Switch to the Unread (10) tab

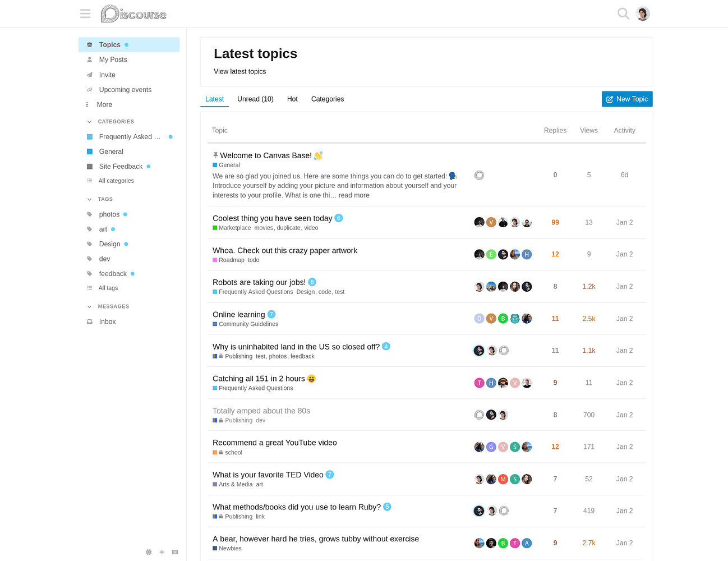[x=255, y=99]
